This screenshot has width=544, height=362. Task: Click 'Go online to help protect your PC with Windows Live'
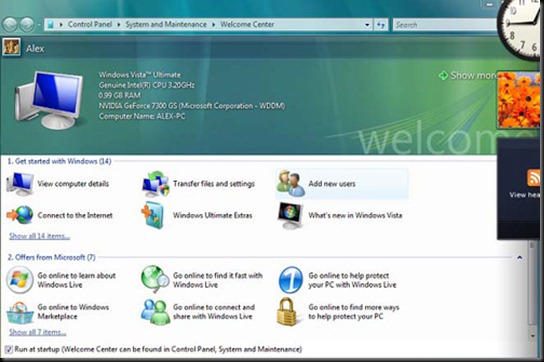(x=352, y=280)
